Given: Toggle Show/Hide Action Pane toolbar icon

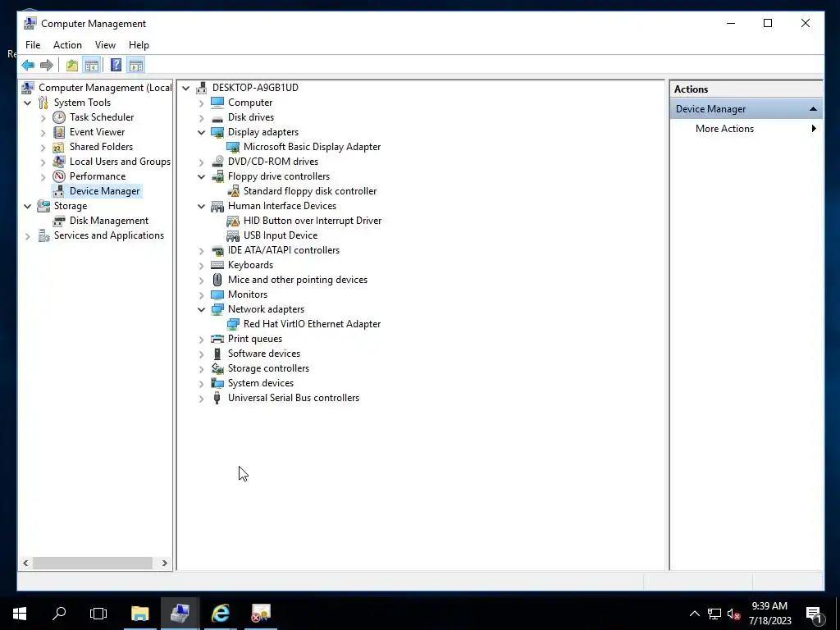Looking at the screenshot, I should coord(136,66).
